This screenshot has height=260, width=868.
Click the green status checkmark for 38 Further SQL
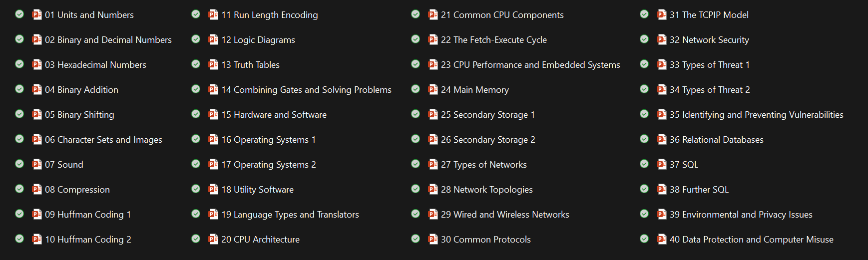click(x=644, y=189)
